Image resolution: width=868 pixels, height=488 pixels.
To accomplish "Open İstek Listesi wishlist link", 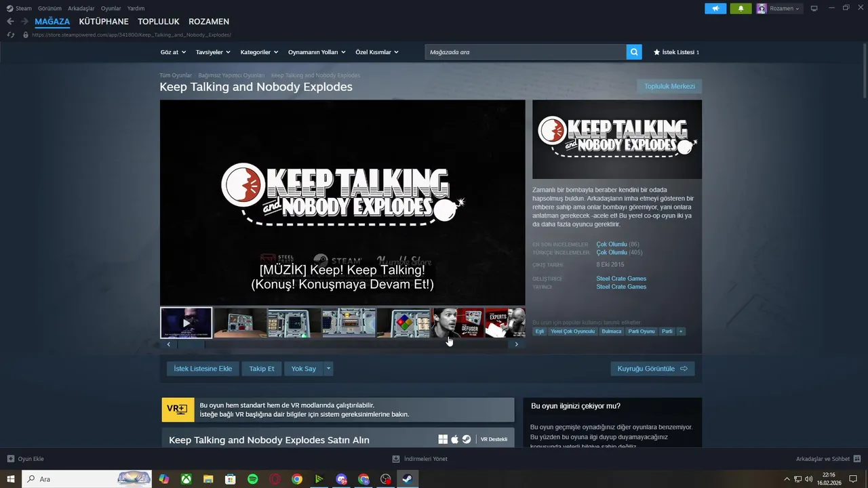I will 676,52.
